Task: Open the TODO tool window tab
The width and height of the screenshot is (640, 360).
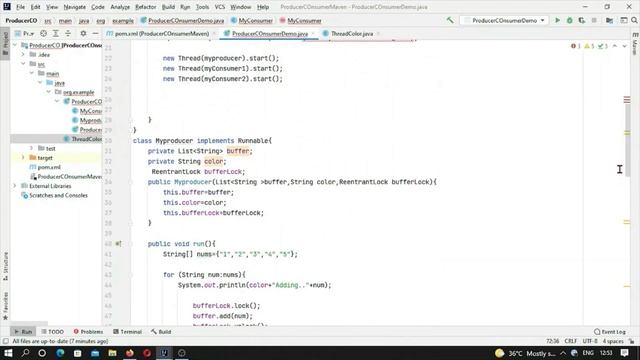Action: point(53,332)
